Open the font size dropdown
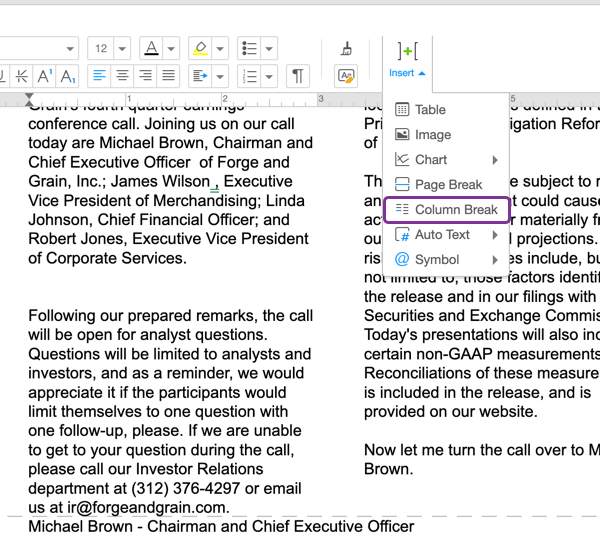Screen dimensions: 600x543 (122, 48)
